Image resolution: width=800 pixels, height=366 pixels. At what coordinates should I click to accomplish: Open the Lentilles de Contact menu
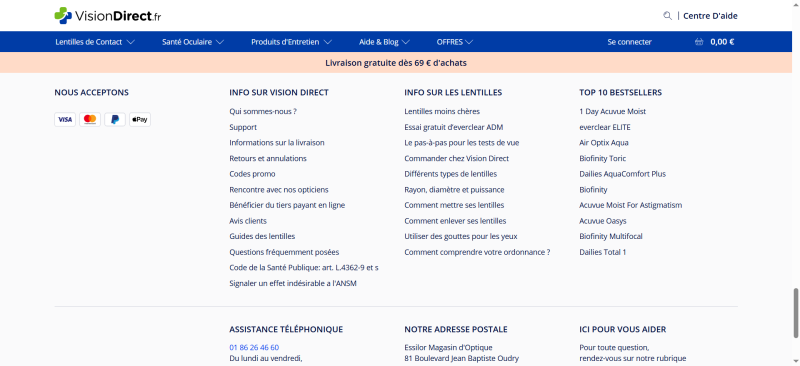click(x=89, y=42)
